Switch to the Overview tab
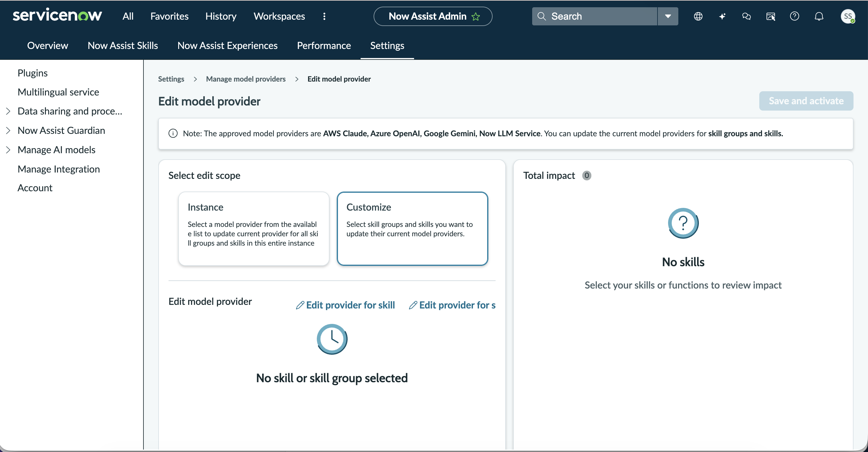Viewport: 868px width, 452px height. [x=47, y=46]
